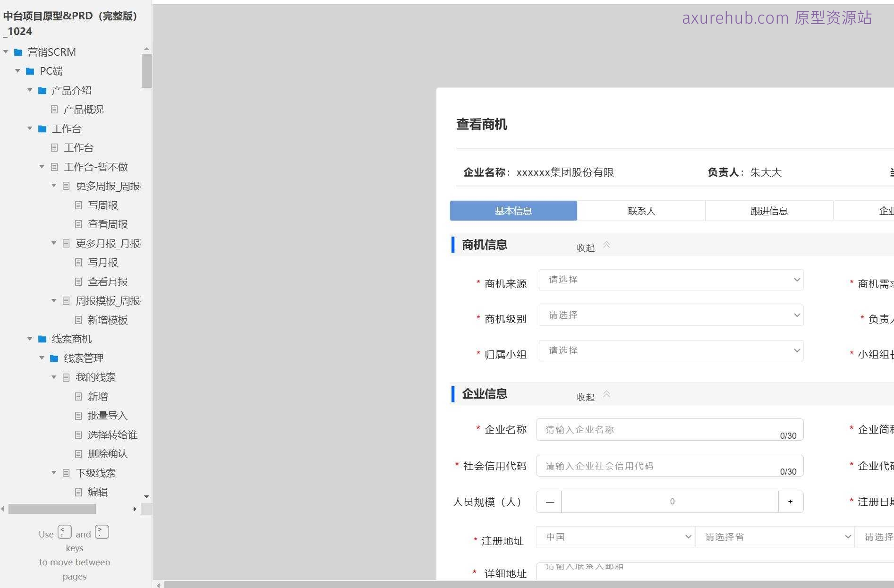894x588 pixels.
Task: Switch to the 跟进信息 tab
Action: coord(768,211)
